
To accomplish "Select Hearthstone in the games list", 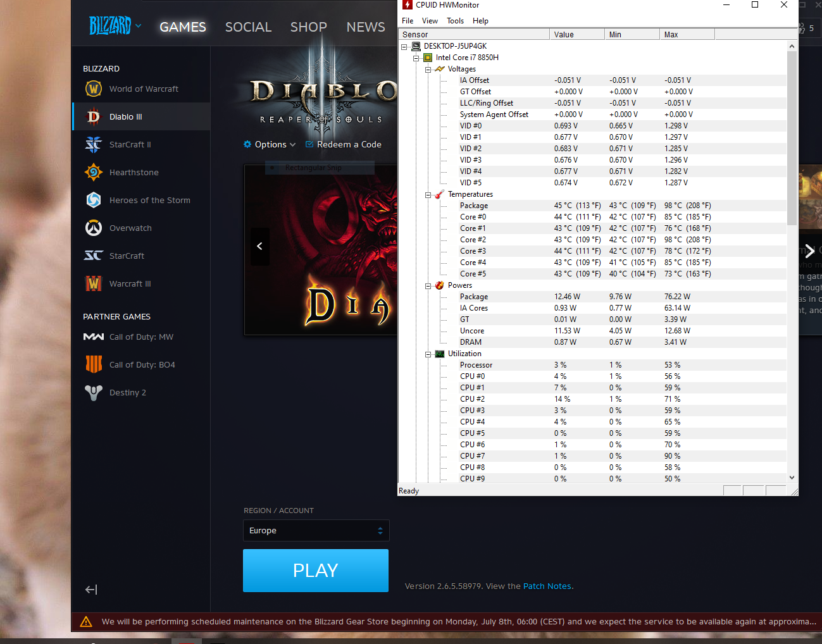I will [x=141, y=172].
